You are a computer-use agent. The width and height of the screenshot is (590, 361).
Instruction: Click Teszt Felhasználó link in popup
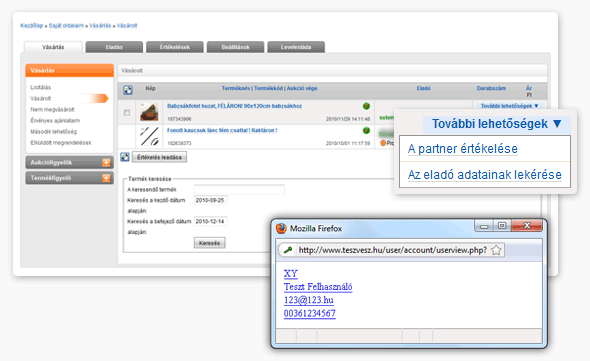tap(318, 287)
